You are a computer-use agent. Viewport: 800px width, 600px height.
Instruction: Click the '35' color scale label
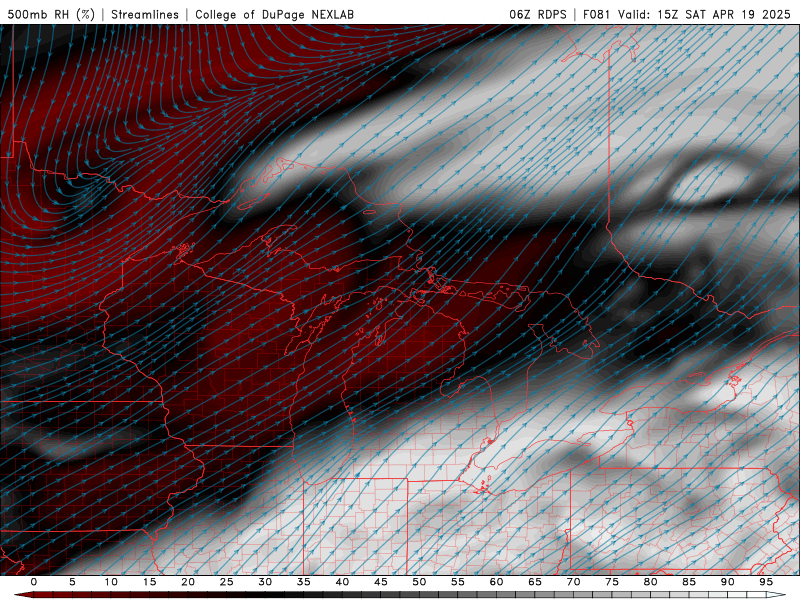pyautogui.click(x=304, y=582)
